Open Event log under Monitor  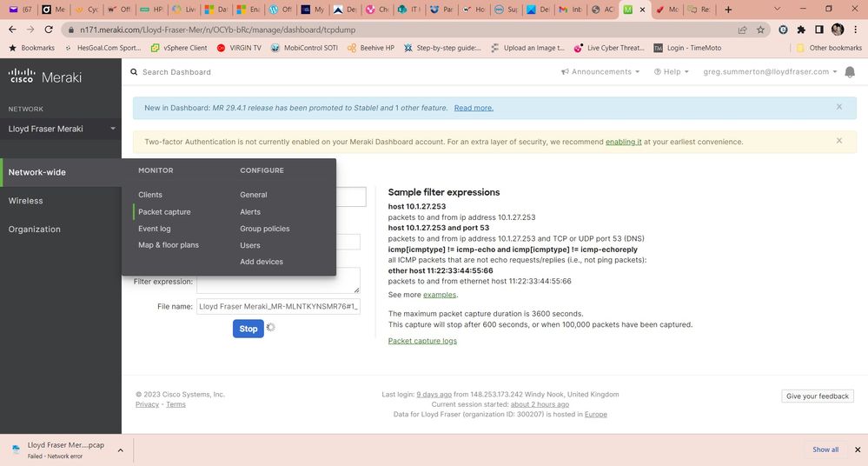click(155, 229)
